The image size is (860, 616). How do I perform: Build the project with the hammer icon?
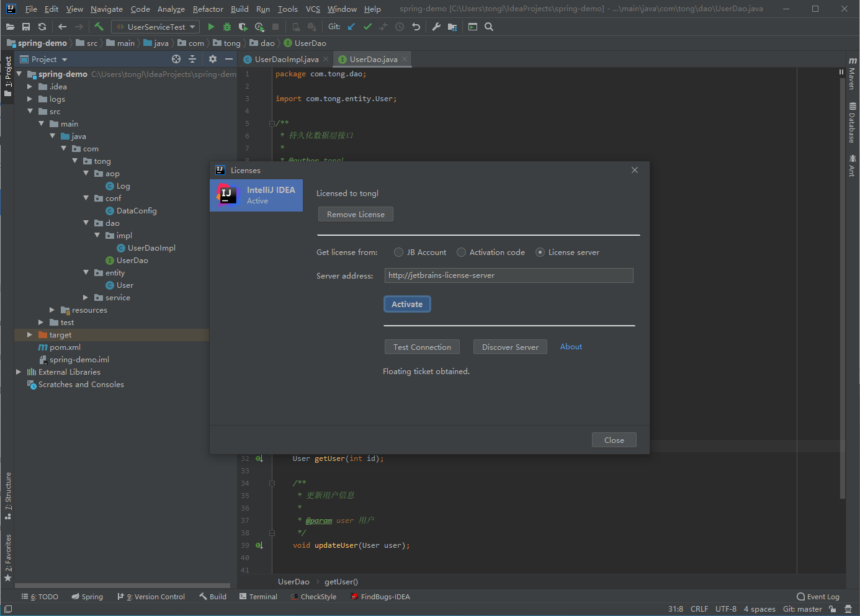pyautogui.click(x=99, y=27)
